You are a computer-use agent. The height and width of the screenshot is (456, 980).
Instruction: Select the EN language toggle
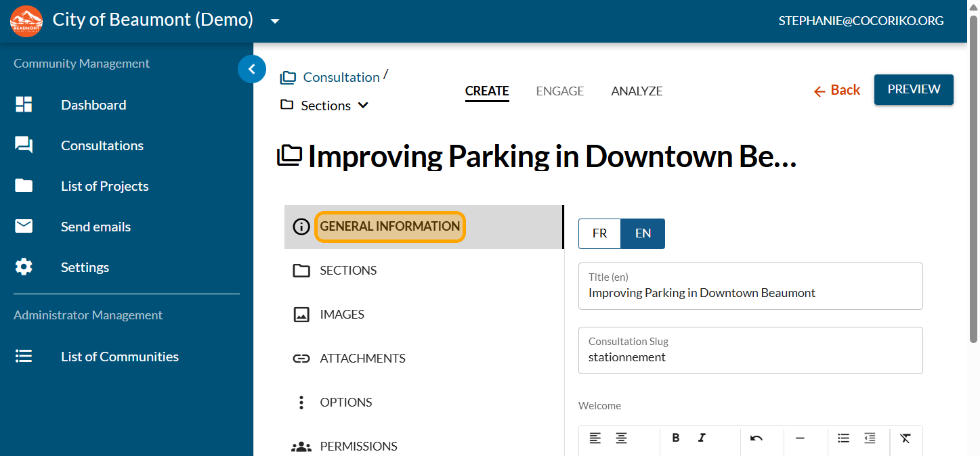pyautogui.click(x=643, y=233)
